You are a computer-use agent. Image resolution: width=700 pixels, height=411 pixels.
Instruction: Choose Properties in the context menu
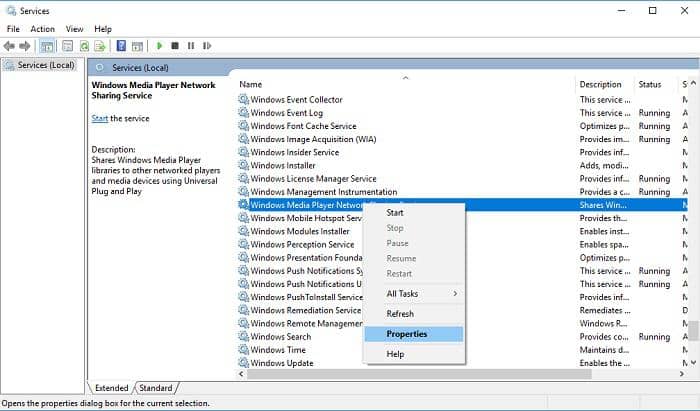[414, 334]
